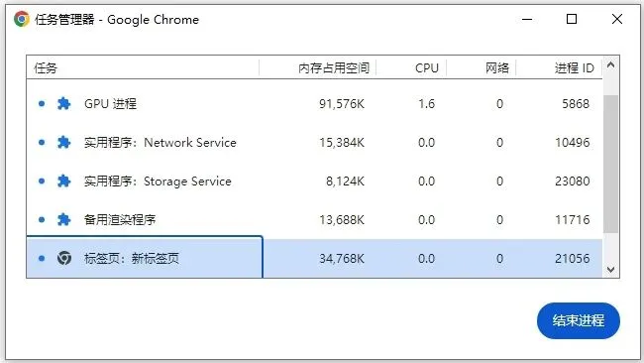Viewport: 644px width, 363px height.
Task: Click the scroll down arrow of list
Action: [610, 269]
